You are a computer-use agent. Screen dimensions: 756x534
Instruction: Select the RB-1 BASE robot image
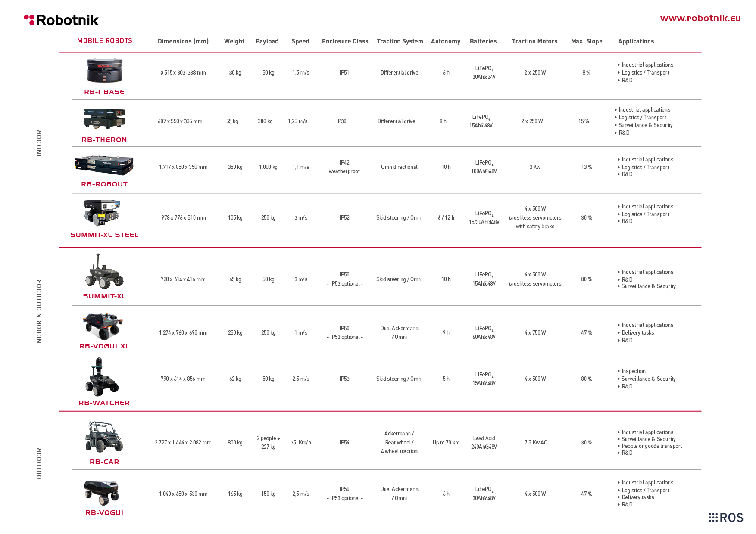105,71
